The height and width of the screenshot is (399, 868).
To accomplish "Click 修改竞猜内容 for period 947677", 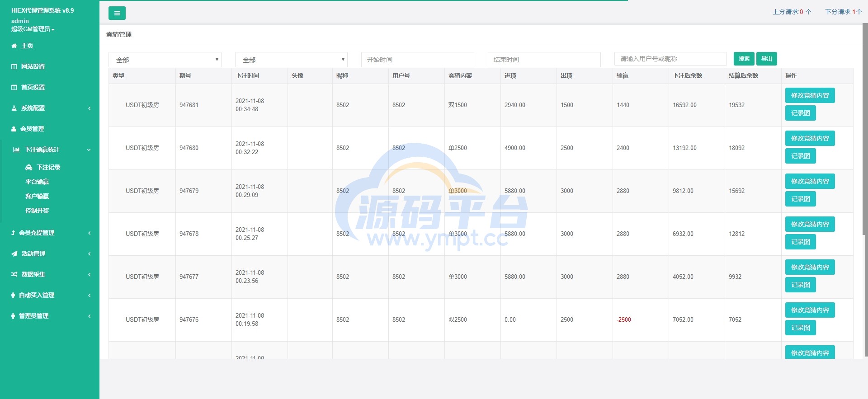I will pyautogui.click(x=810, y=267).
